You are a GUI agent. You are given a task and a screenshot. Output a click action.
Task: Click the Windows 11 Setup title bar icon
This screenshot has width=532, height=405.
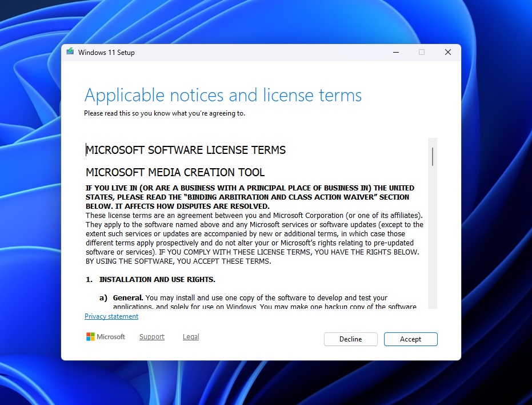pos(70,52)
